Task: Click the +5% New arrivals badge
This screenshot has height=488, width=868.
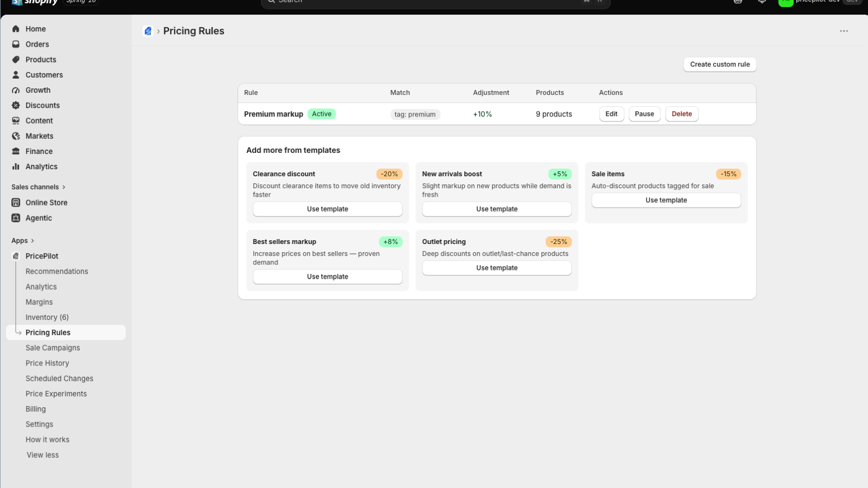Action: tap(560, 174)
